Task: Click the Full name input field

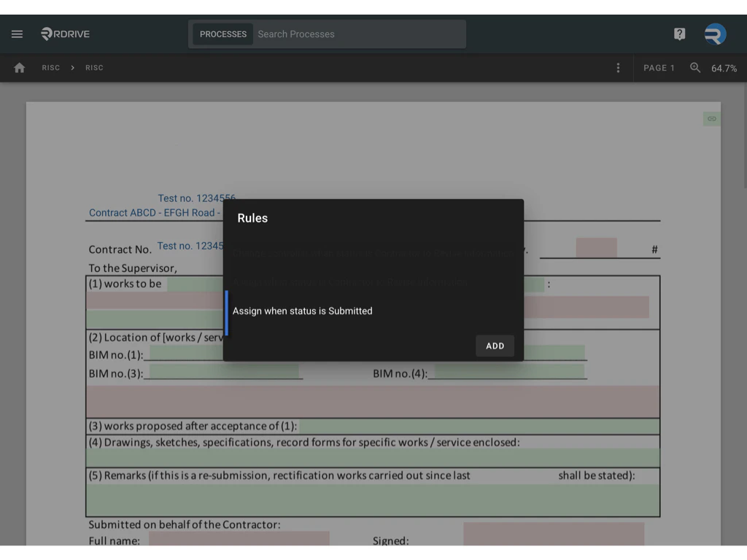Action: [x=239, y=539]
